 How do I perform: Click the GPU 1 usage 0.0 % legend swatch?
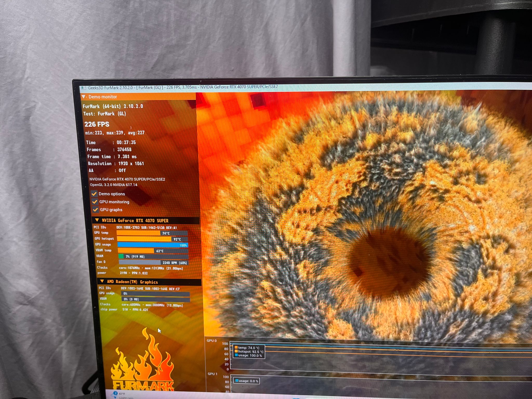tap(237, 381)
